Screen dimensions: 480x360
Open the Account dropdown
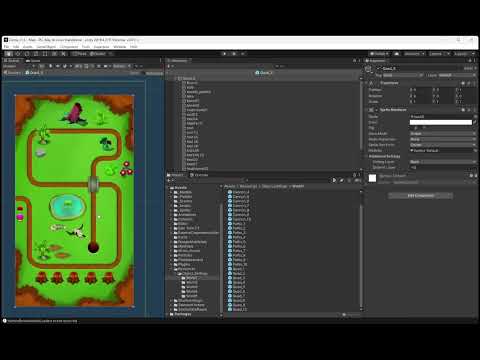point(414,54)
